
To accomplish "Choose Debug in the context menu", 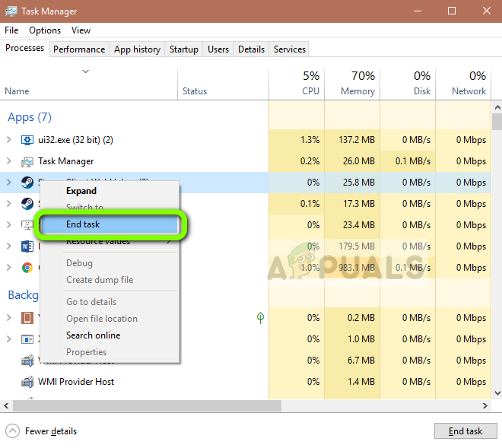I will (110, 263).
